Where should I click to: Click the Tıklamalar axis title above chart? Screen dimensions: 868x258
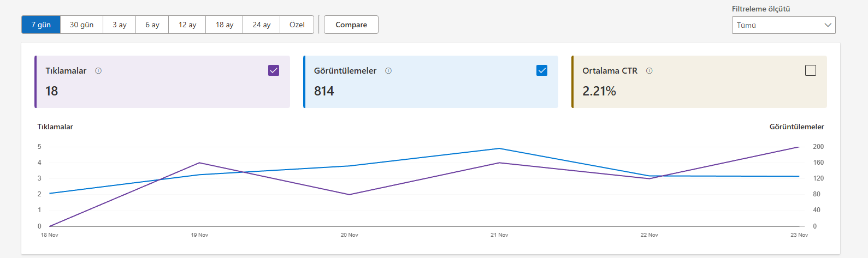55,127
